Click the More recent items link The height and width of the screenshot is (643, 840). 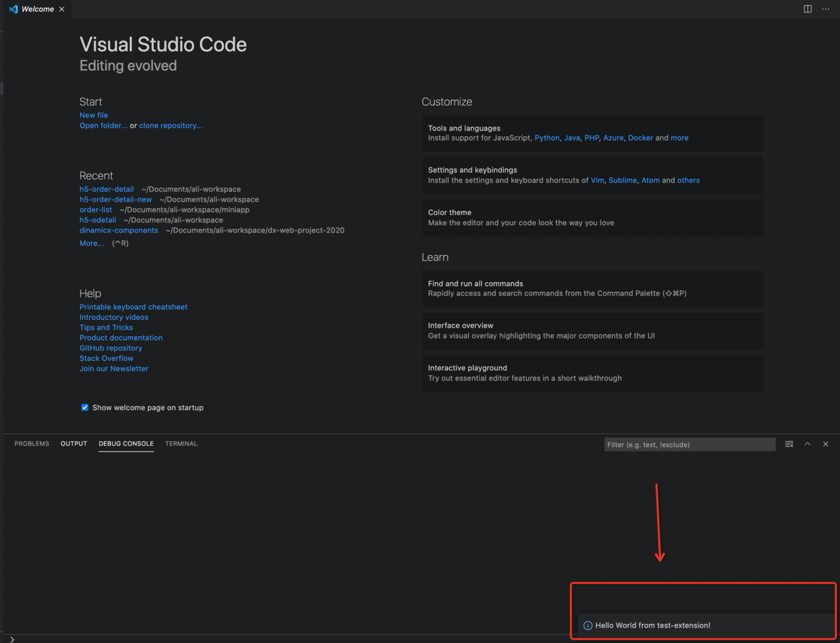92,243
